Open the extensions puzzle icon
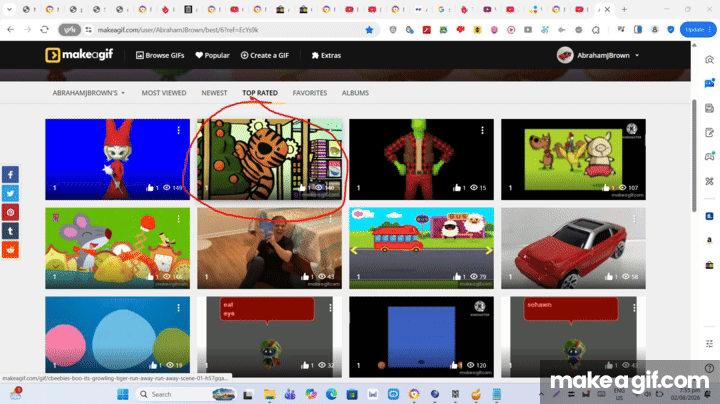This screenshot has width=720, height=404. (x=596, y=30)
